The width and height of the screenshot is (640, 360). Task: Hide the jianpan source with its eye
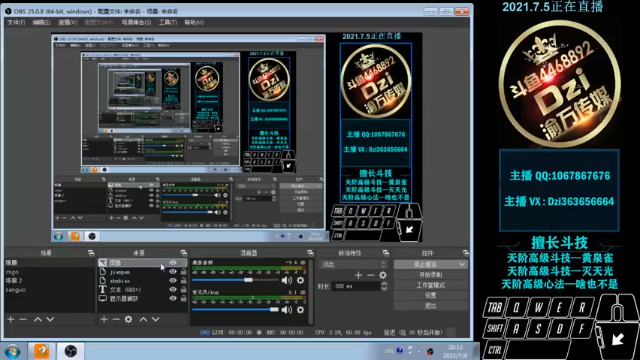[x=173, y=271]
